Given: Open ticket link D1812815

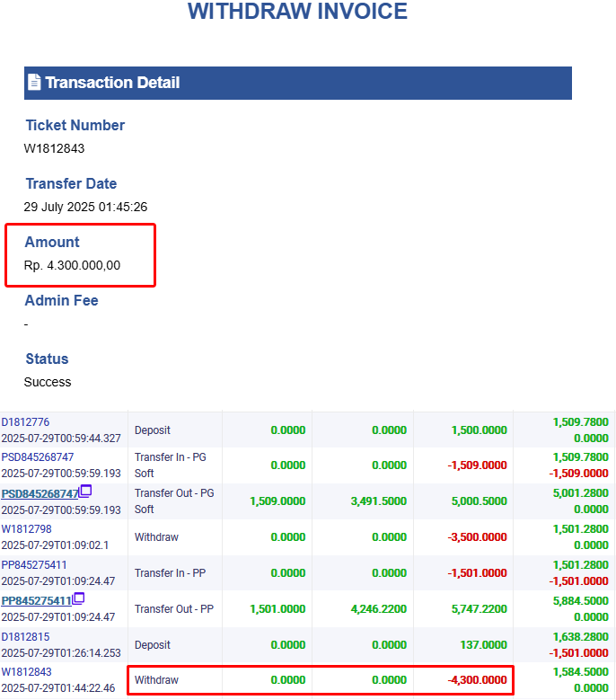Looking at the screenshot, I should [x=25, y=636].
